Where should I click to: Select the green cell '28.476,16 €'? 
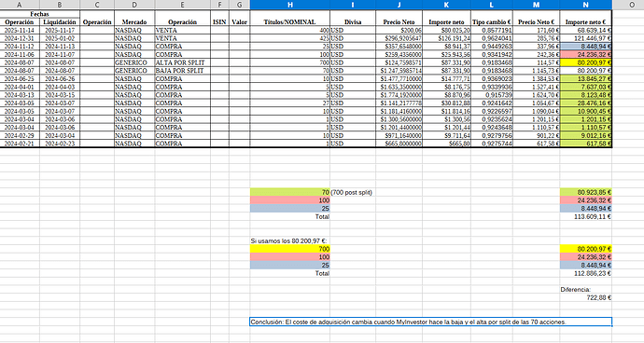586,103
